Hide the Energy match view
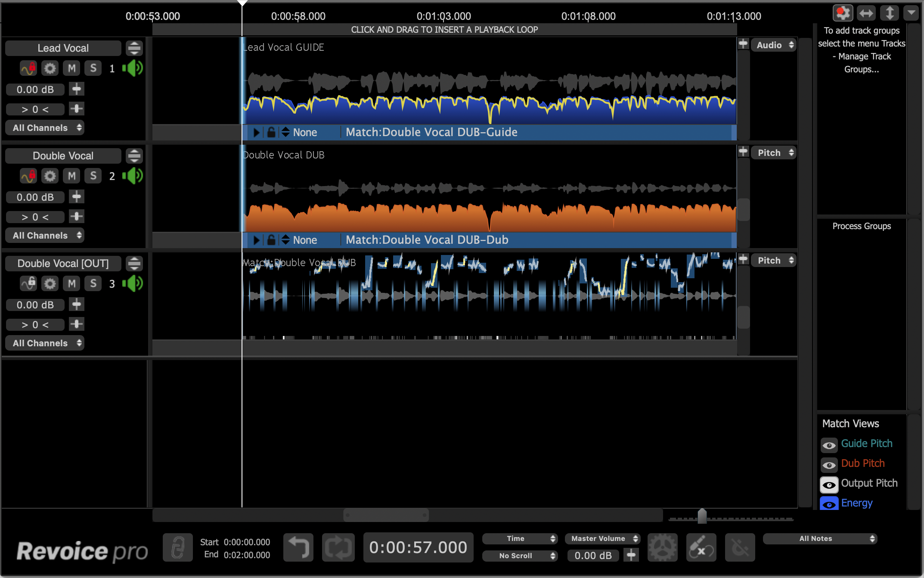 (x=829, y=504)
